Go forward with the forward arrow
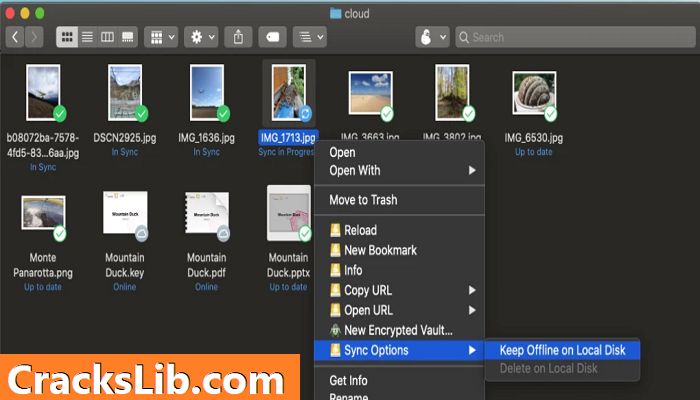The width and height of the screenshot is (700, 400). 34,37
